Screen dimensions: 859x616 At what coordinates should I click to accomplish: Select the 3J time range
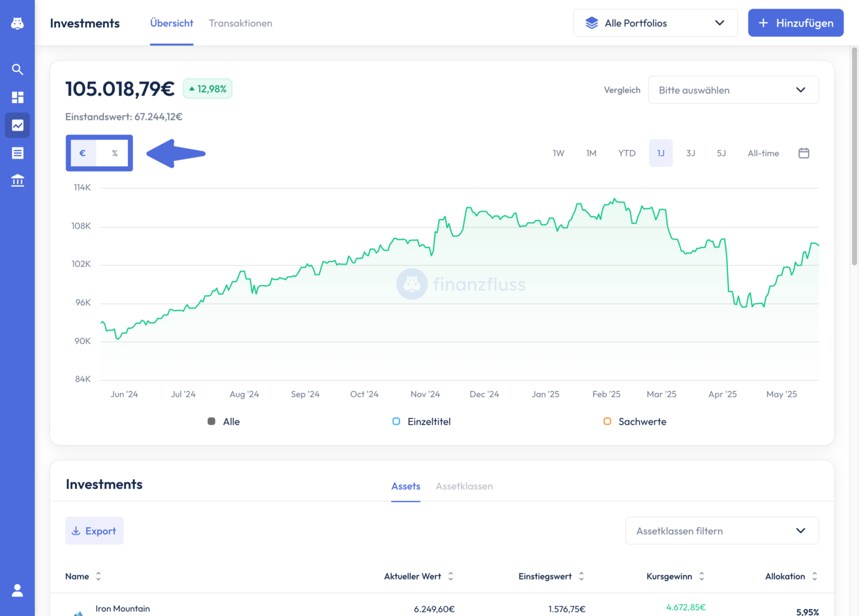[x=691, y=153]
